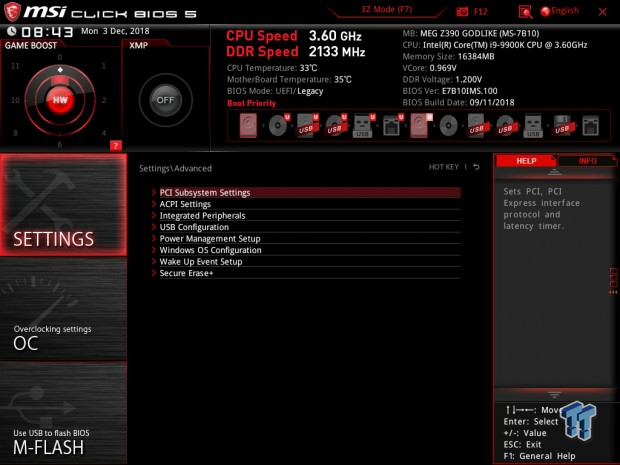Set Game Boost dial to level 4
The image size is (620, 465).
(104, 133)
